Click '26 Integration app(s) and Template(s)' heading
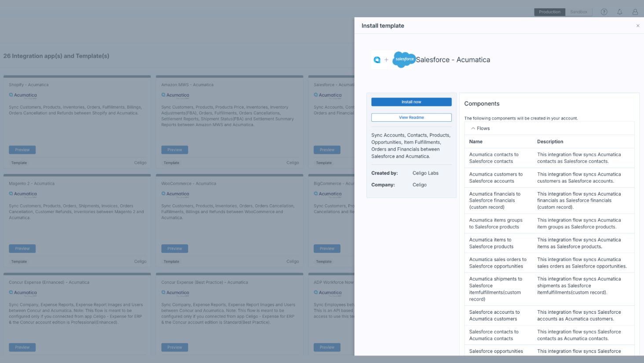Viewport: 644px width, 363px height. pos(56,56)
